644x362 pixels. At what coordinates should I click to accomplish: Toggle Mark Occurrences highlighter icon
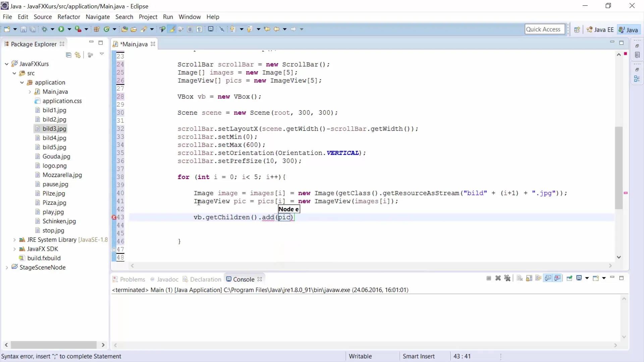pyautogui.click(x=172, y=29)
